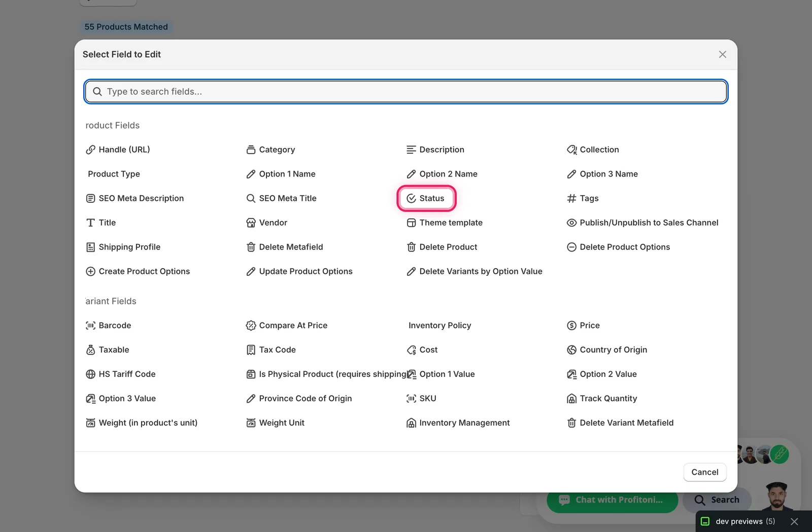812x532 pixels.
Task: Click the Search button behind dialog
Action: (717, 500)
